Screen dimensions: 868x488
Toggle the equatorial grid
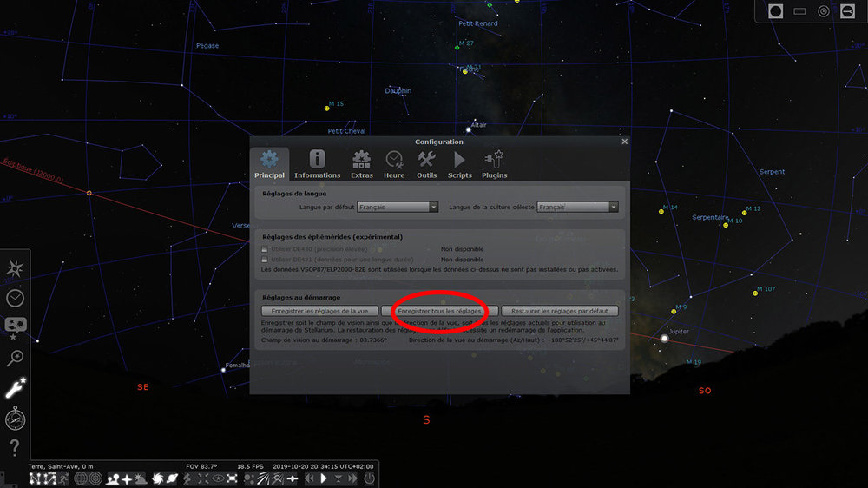click(x=81, y=478)
